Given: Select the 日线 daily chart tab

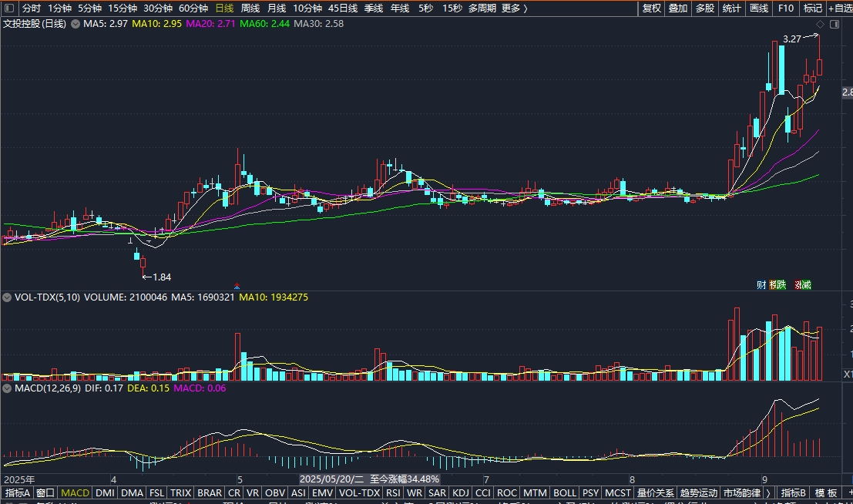Looking at the screenshot, I should (x=224, y=8).
